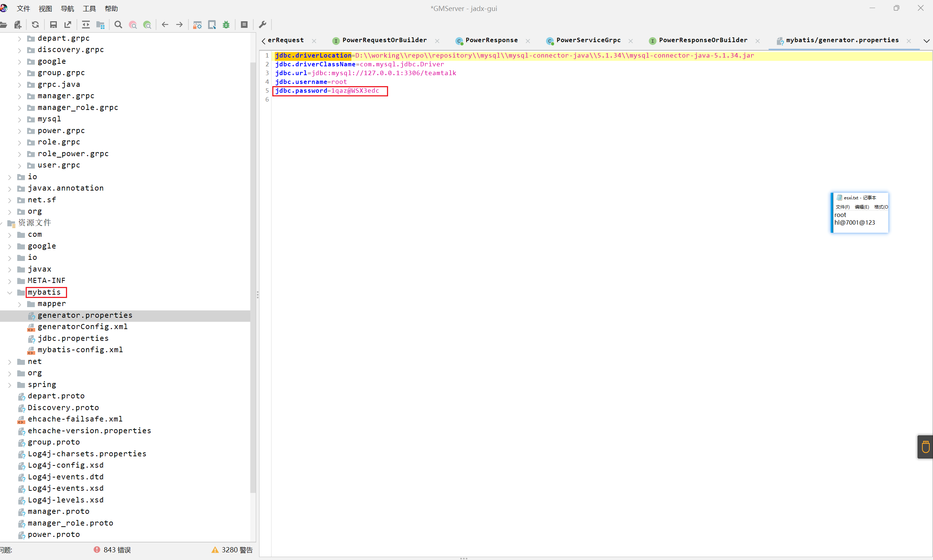Open the tab list dropdown arrow
The width and height of the screenshot is (933, 560).
926,41
